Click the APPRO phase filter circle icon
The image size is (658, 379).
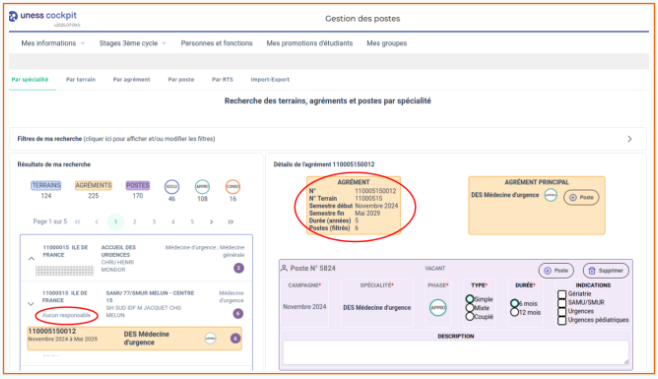[x=202, y=186]
